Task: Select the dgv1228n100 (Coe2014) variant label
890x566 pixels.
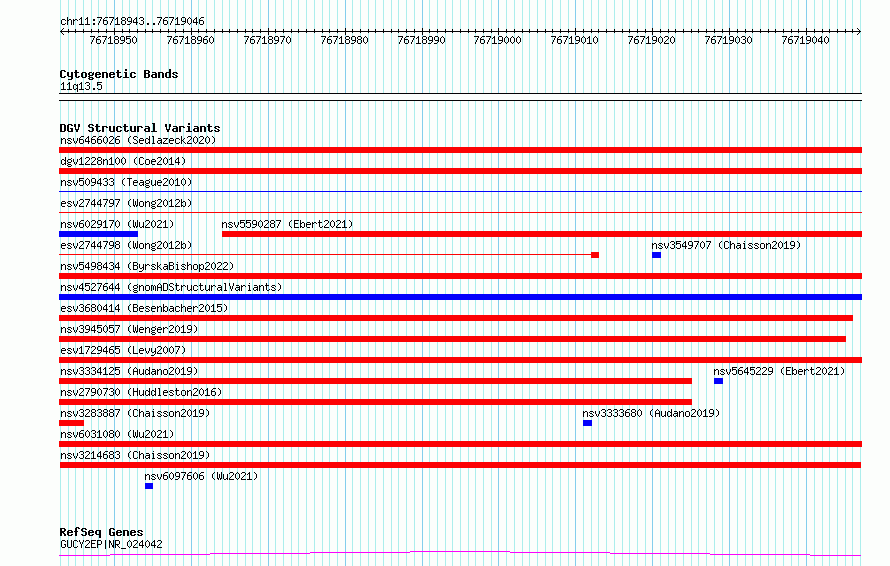Action: pos(123,161)
